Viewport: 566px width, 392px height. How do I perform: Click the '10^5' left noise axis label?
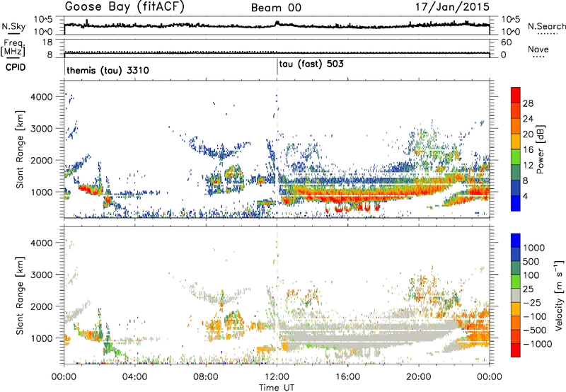pyautogui.click(x=43, y=19)
